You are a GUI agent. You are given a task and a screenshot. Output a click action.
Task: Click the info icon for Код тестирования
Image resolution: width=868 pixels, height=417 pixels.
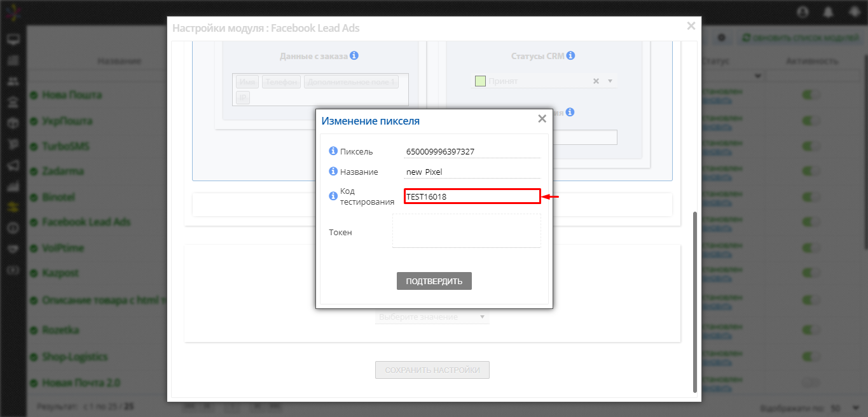(x=333, y=196)
